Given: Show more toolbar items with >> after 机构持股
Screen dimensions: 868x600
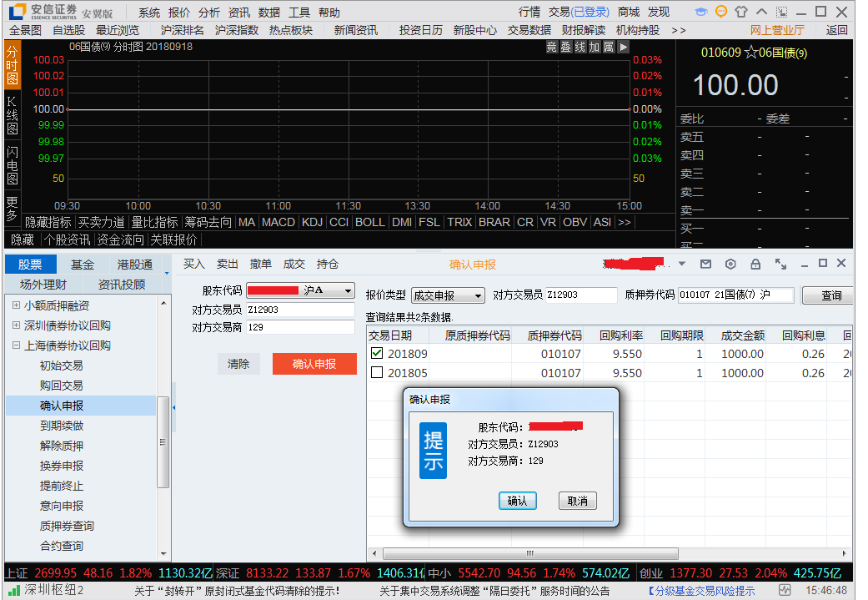Looking at the screenshot, I should tap(678, 30).
